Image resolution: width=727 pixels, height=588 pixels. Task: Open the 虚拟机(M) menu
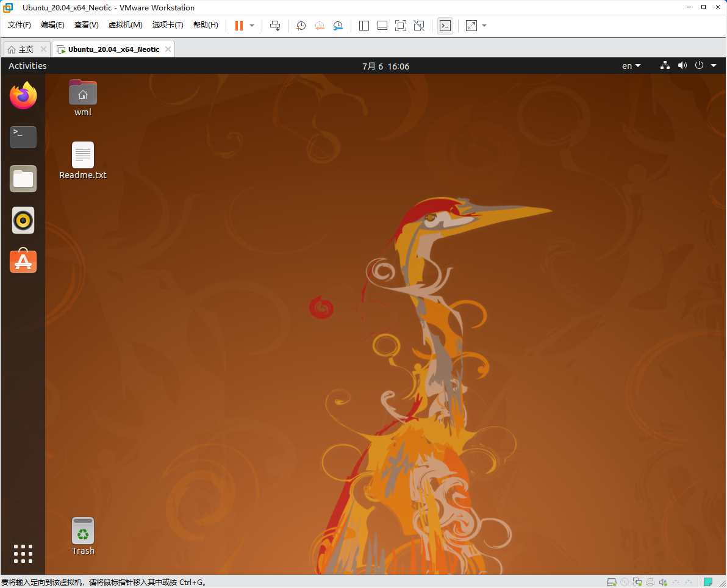tap(125, 25)
